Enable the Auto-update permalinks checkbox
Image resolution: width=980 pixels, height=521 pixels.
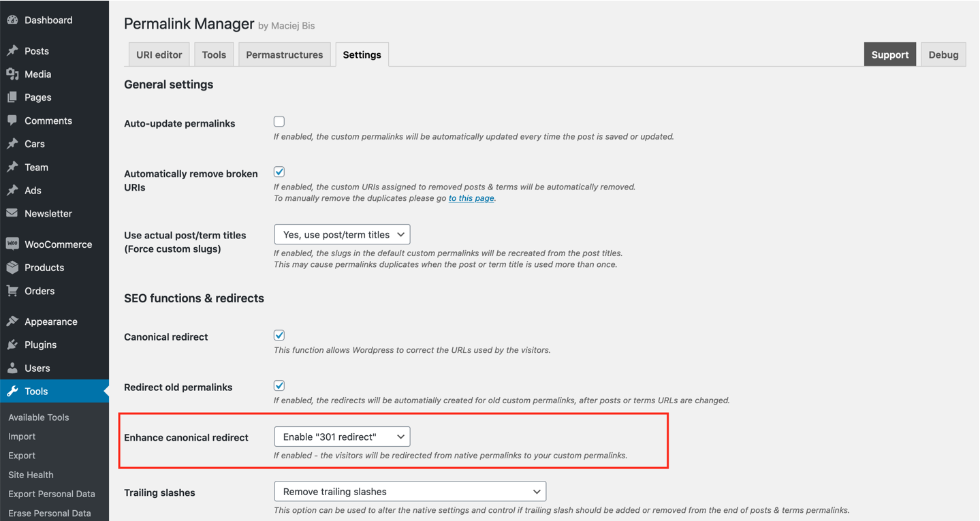pos(279,122)
